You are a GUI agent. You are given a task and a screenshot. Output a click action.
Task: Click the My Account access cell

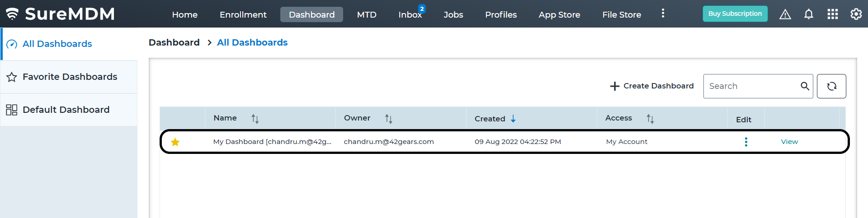627,142
